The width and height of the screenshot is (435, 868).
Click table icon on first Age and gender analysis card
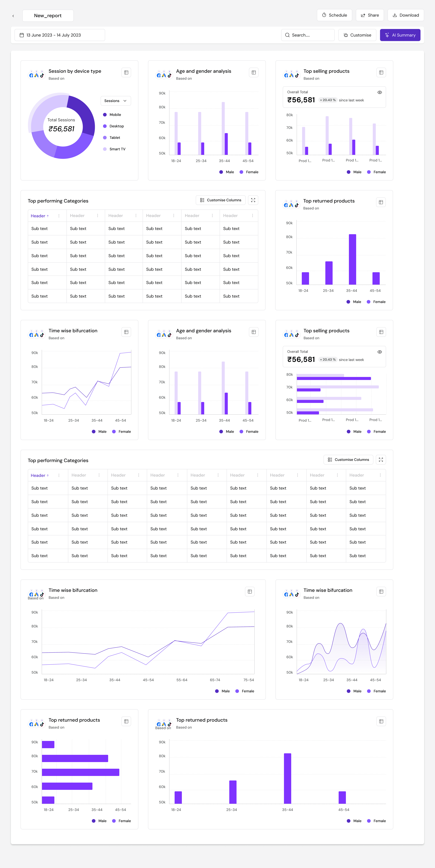tap(254, 72)
